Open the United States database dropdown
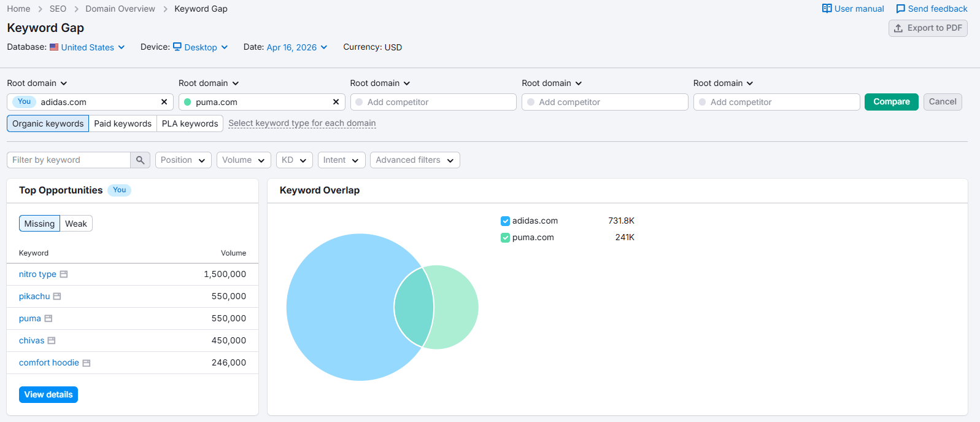The image size is (980, 422). [93, 47]
